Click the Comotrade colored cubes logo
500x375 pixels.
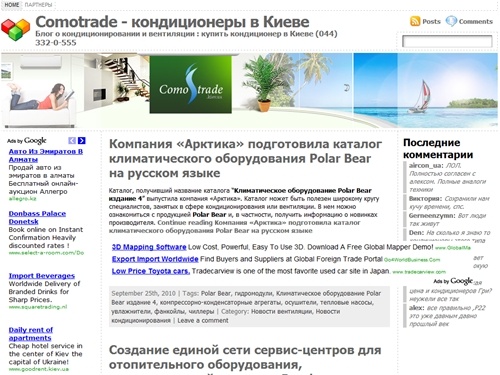tap(15, 30)
